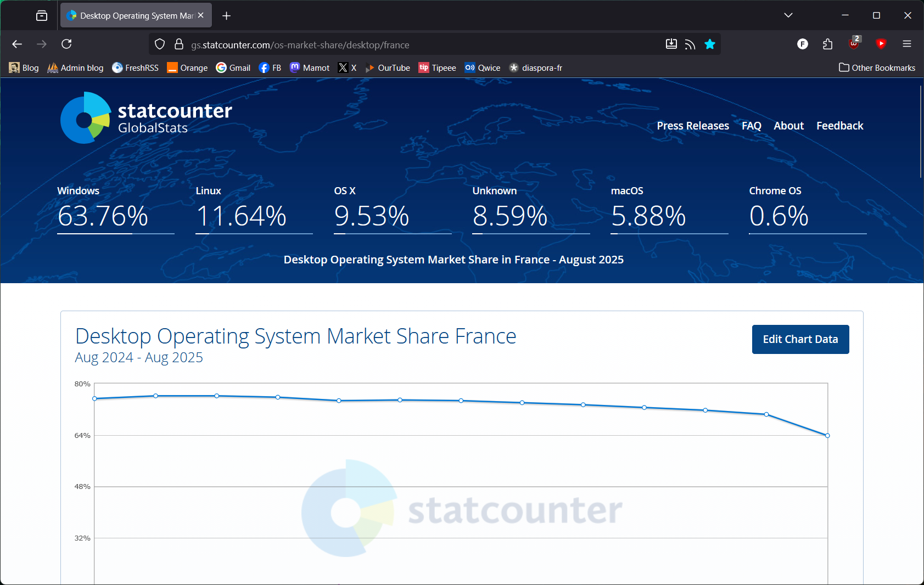Screen dimensions: 924x585
Task: Click the uBlock Origin extension icon
Action: 854,44
